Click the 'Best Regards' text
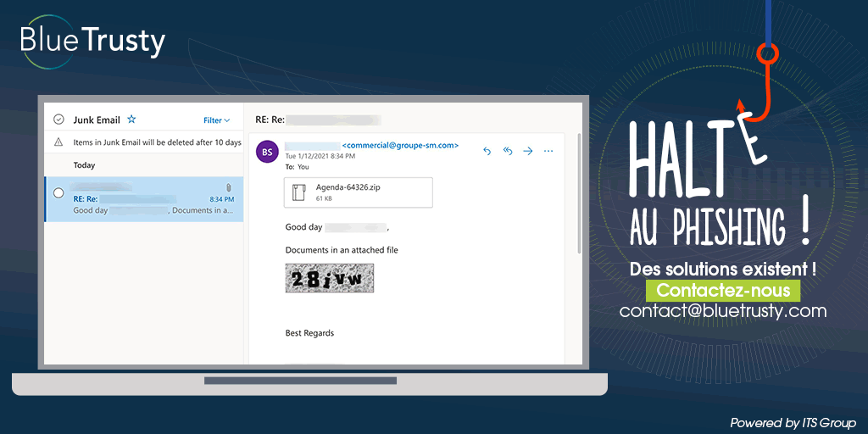Screen dimensions: 868x434 click(x=309, y=333)
